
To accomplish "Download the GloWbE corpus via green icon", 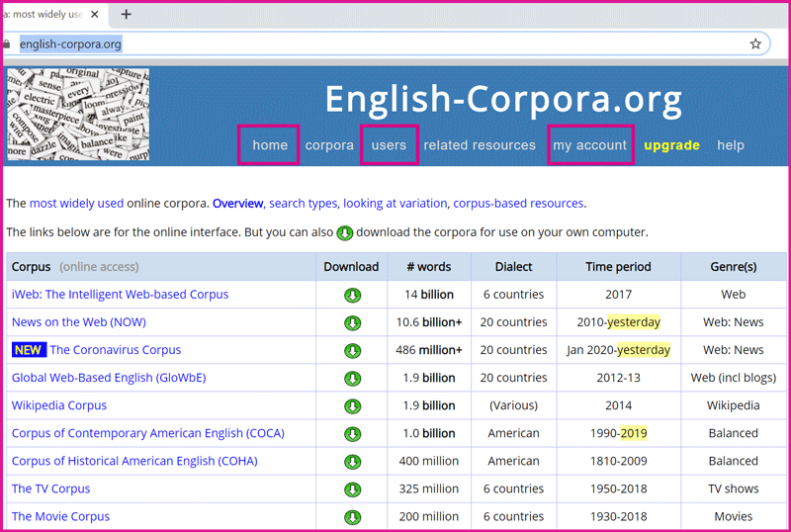I will click(x=352, y=378).
